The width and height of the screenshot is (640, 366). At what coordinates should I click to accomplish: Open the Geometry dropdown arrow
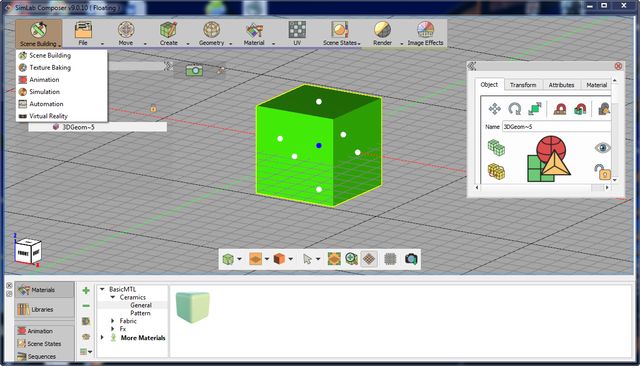[x=231, y=44]
